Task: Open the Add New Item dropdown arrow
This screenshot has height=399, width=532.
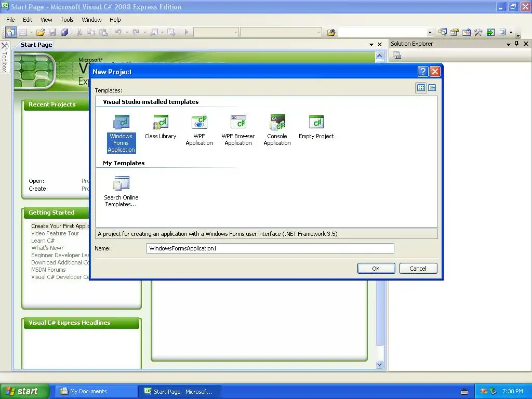Action: point(31,33)
